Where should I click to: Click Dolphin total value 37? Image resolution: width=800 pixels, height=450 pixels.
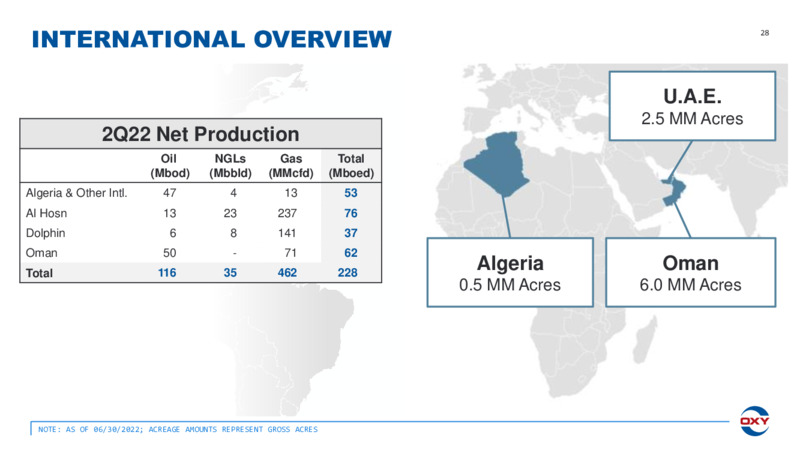351,233
